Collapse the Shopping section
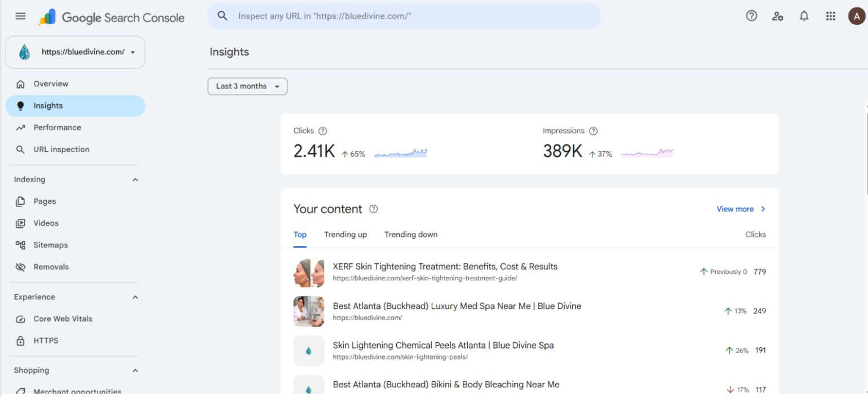 click(x=135, y=370)
